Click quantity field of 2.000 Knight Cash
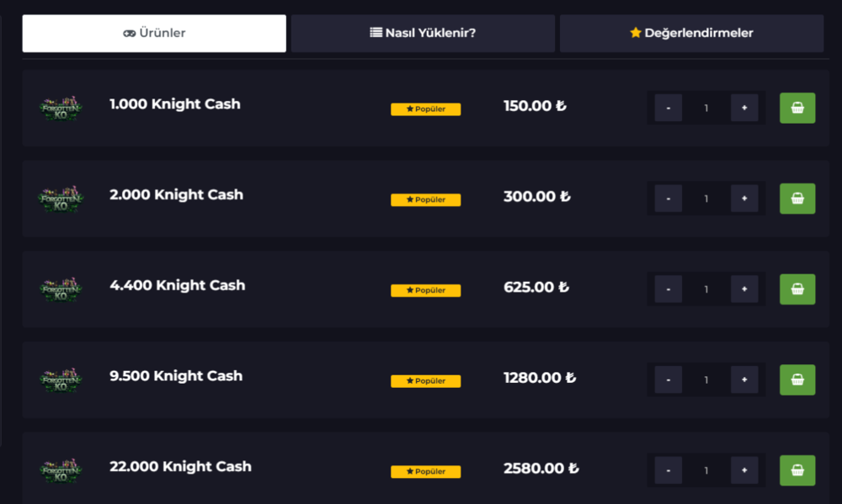Viewport: 842px width, 504px height. [706, 199]
